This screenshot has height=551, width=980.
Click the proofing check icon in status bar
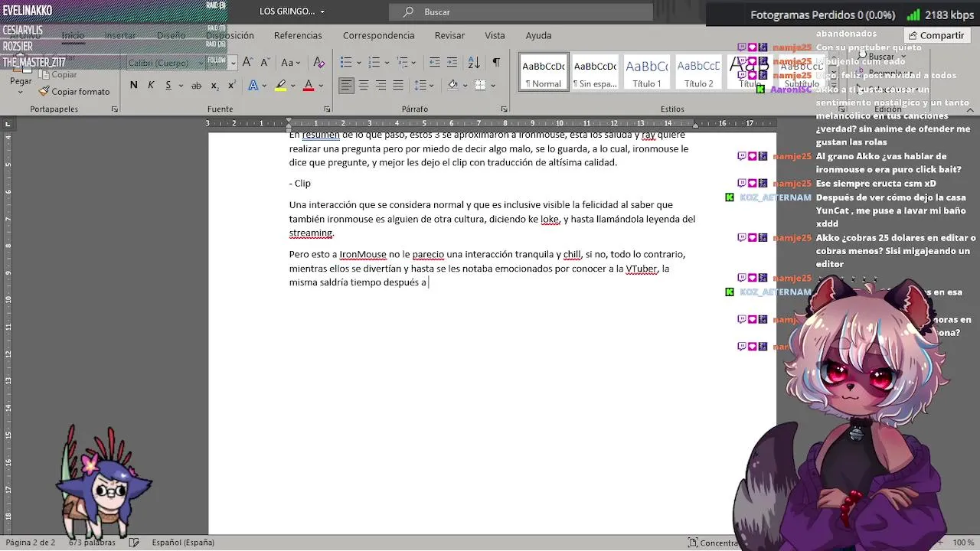(134, 543)
